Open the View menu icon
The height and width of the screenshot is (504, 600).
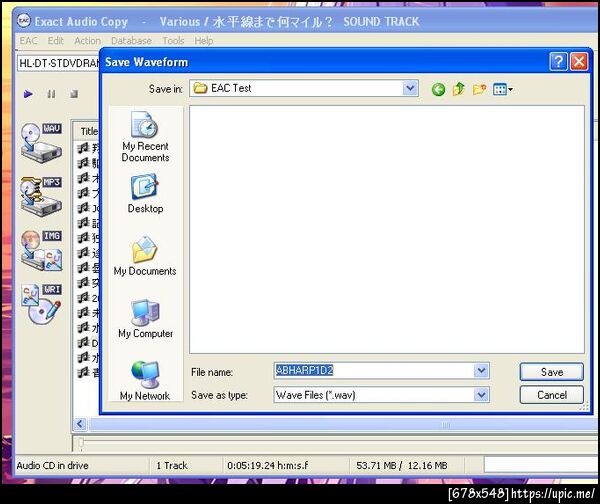click(x=502, y=90)
